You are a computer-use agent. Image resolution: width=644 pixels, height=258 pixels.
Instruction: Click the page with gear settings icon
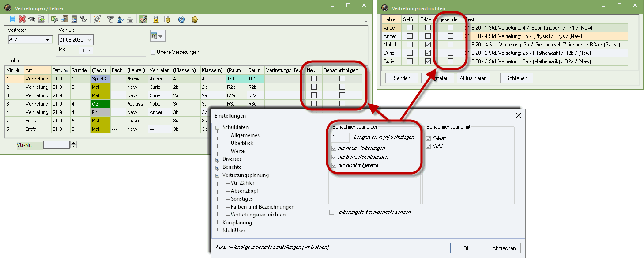click(167, 19)
